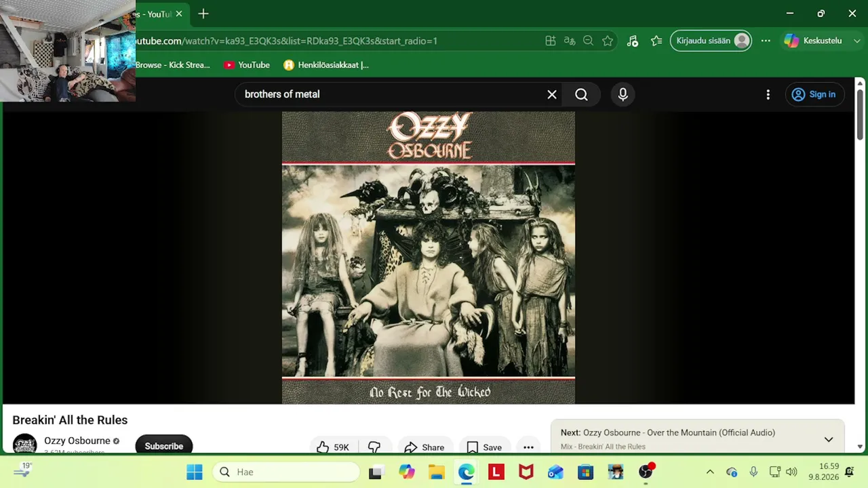Subscribe to the Ozzy Osbourne channel
This screenshot has height=488, width=868.
163,446
